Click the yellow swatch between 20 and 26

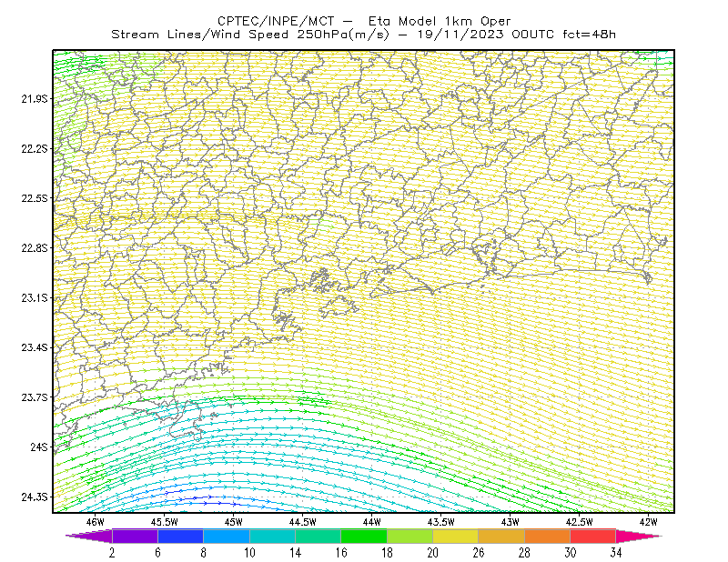click(456, 536)
